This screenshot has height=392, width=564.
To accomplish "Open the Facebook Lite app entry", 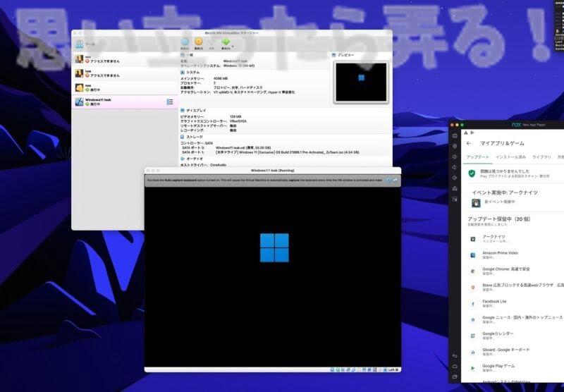I will point(513,304).
